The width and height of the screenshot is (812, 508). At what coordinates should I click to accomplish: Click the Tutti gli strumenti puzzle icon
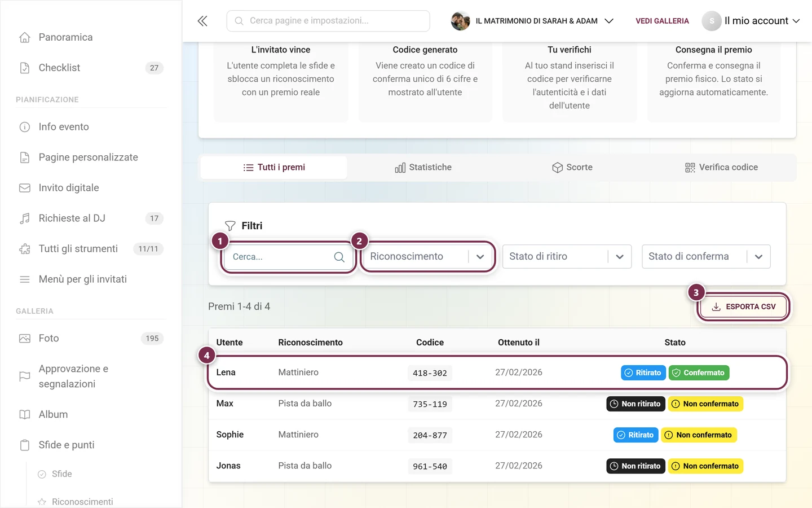[25, 249]
